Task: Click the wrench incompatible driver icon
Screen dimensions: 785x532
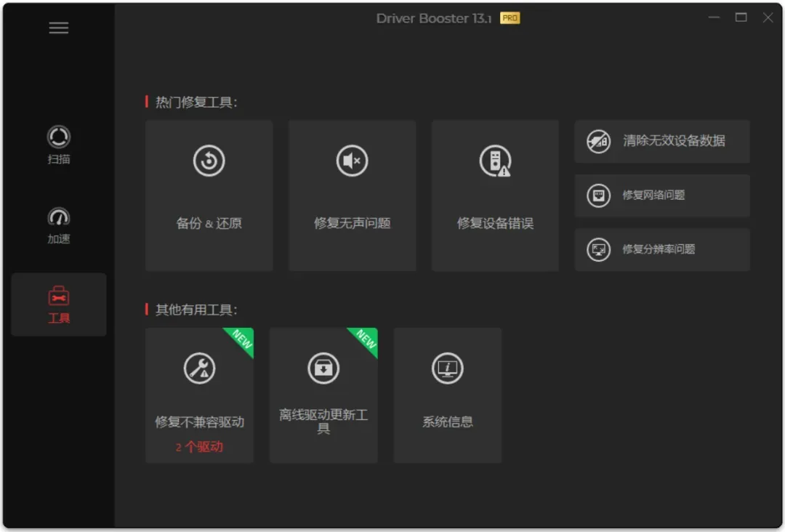Action: 199,368
